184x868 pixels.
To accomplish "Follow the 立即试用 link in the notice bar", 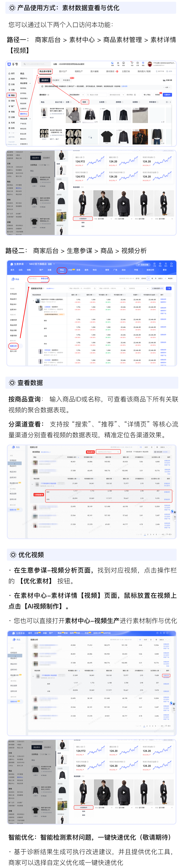I will tap(124, 86).
